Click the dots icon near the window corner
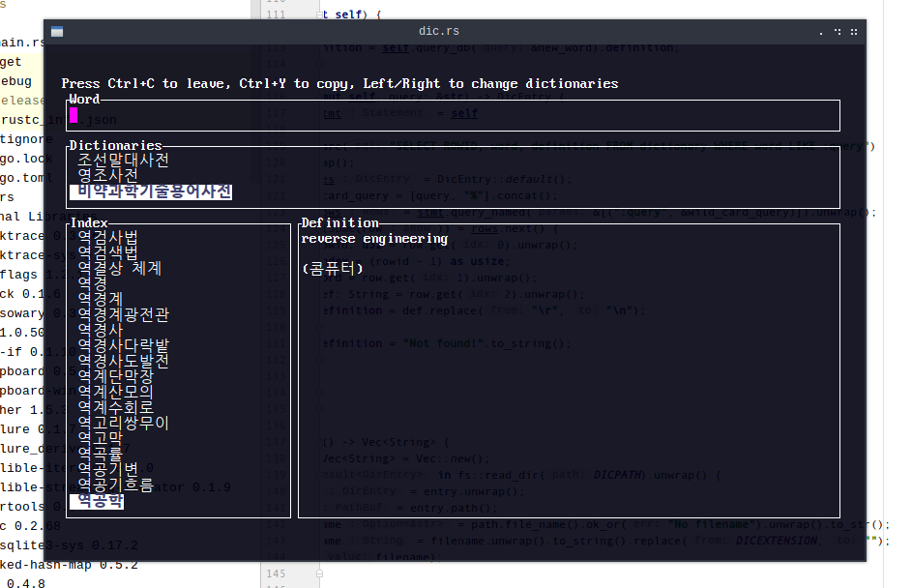Viewport: 912px width, 588px height. tap(838, 31)
